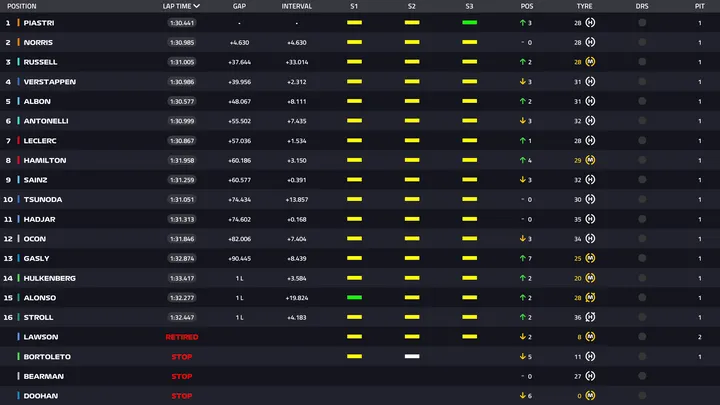Click Verstappen's DRS indicator dot

point(642,81)
